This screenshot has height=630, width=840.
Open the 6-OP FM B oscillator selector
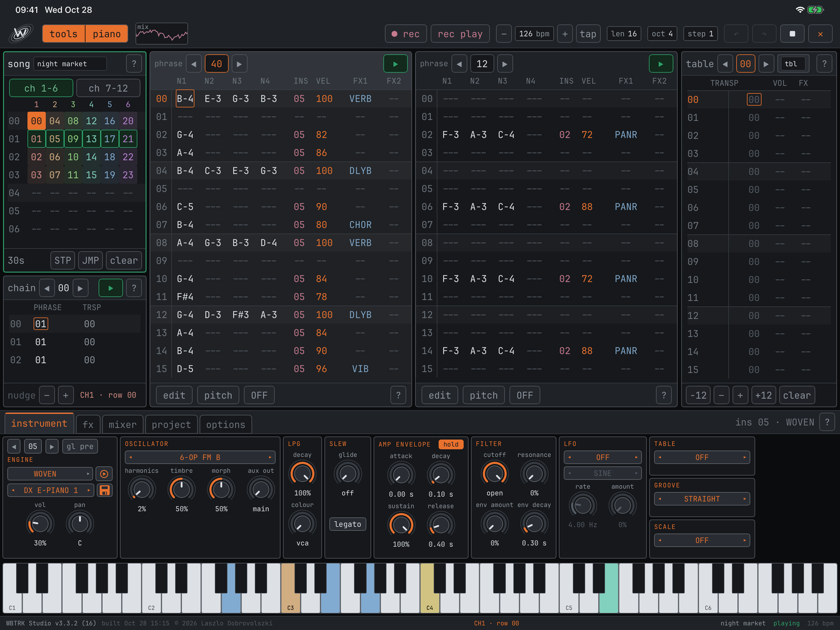click(200, 457)
